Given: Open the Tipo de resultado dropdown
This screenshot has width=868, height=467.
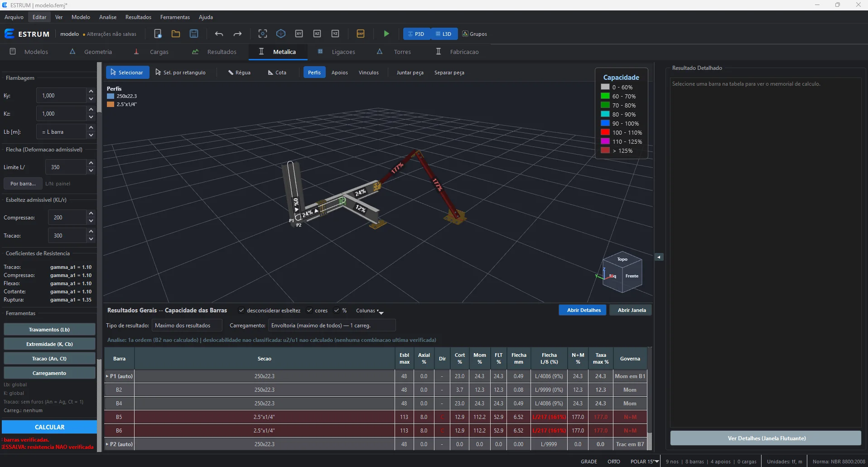Looking at the screenshot, I should [x=187, y=326].
